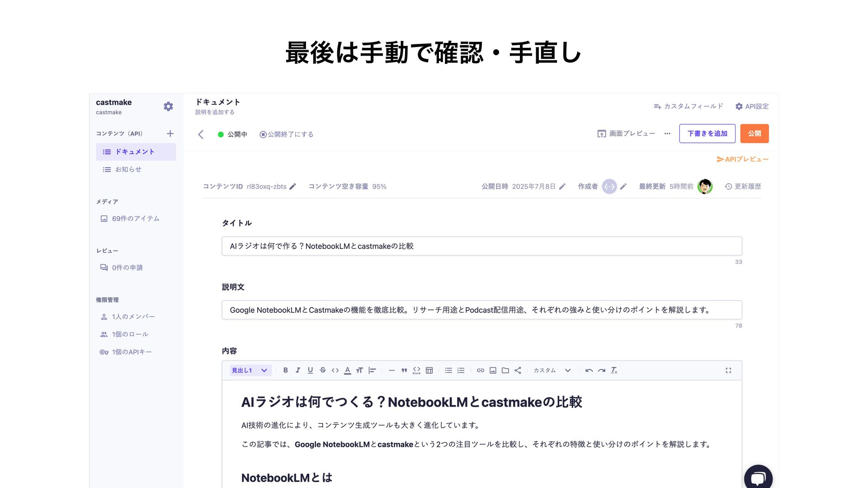Focus the タイトル input field
Viewport: 868px width, 488px height.
[x=481, y=246]
